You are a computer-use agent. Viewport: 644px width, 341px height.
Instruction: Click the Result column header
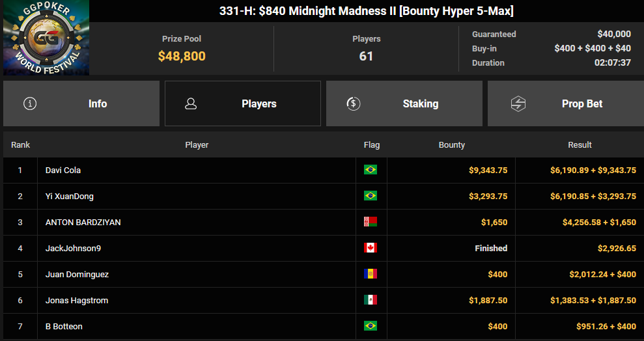pyautogui.click(x=580, y=145)
